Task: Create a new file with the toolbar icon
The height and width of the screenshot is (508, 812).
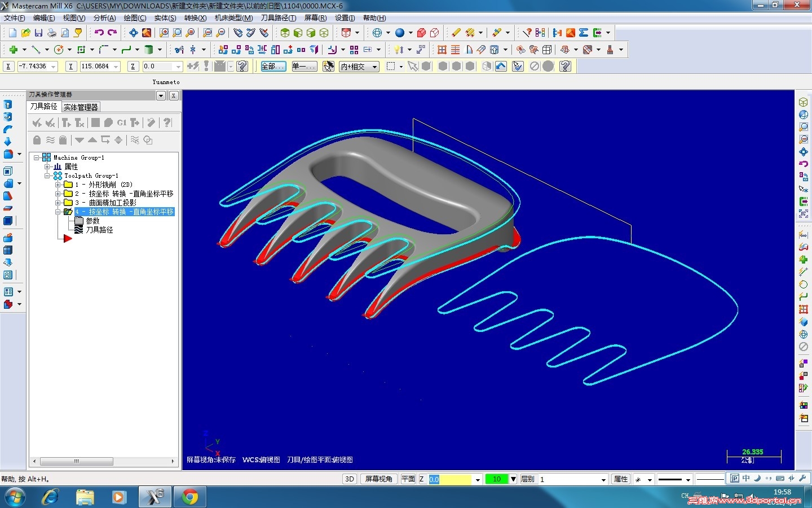Action: pos(13,33)
